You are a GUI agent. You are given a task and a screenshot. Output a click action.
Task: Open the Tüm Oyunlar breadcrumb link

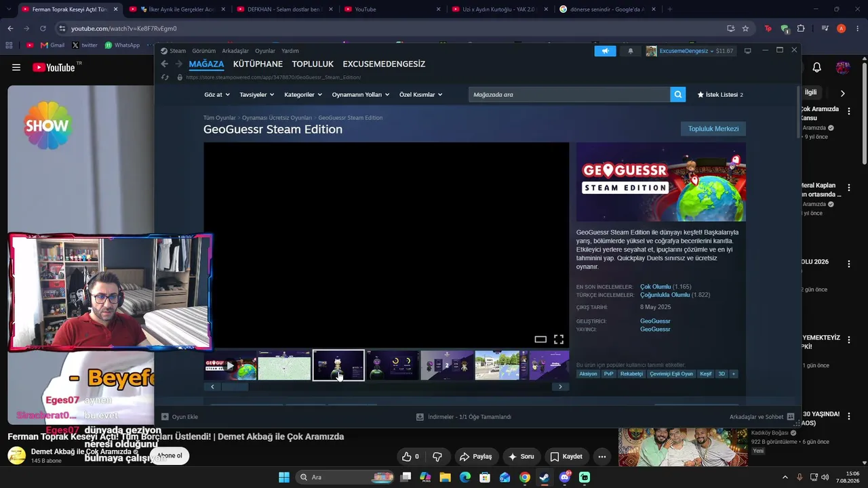pos(220,118)
